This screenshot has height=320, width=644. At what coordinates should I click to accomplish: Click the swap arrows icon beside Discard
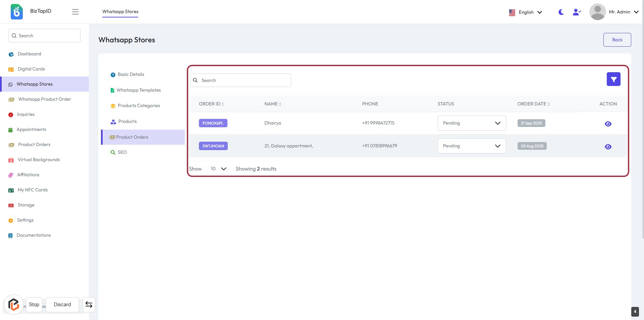pyautogui.click(x=89, y=305)
